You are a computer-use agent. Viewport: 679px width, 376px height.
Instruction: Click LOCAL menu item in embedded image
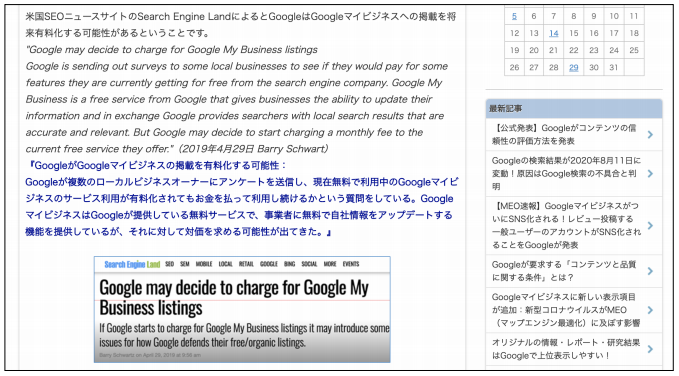click(x=226, y=264)
